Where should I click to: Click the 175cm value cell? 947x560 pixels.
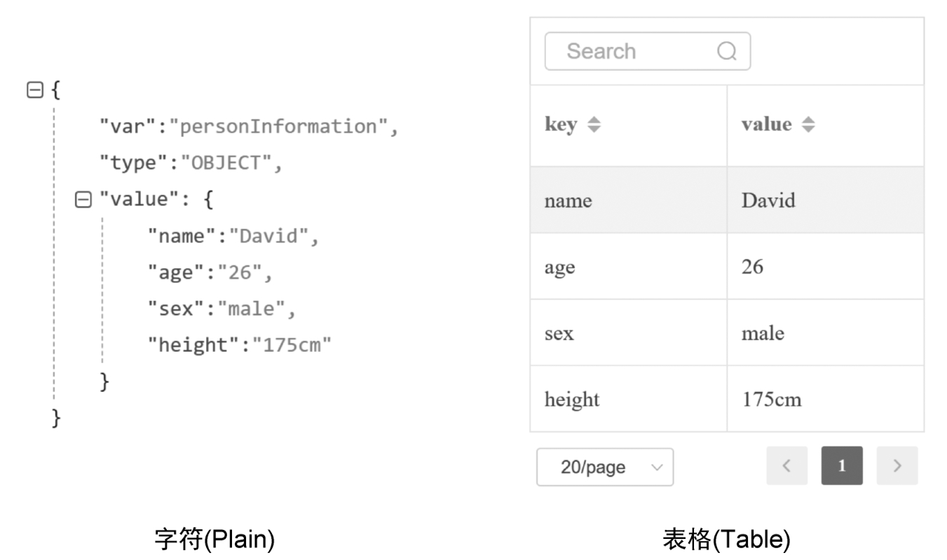[x=771, y=399]
